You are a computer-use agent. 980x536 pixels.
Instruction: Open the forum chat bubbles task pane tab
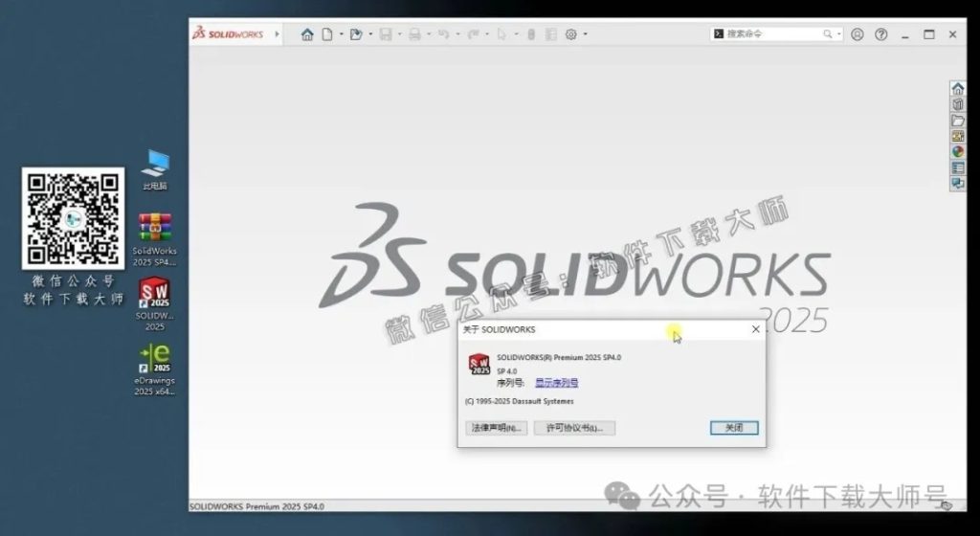click(957, 183)
